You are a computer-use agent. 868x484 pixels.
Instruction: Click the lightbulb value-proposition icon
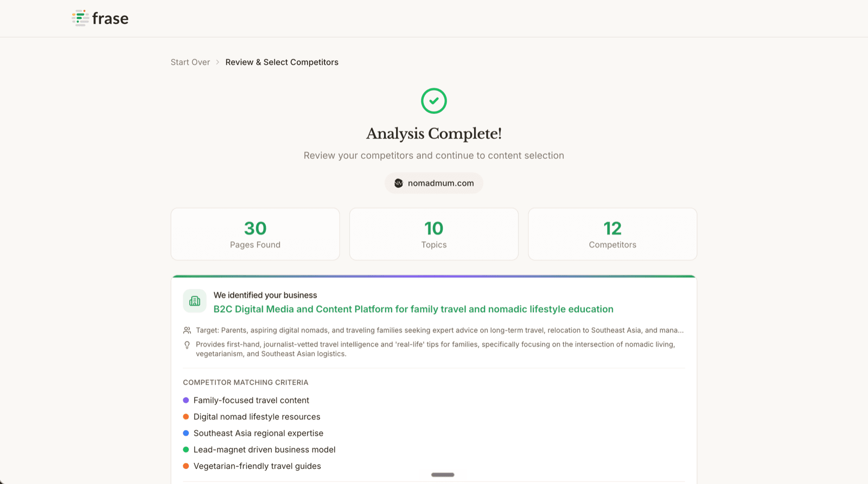(x=187, y=345)
